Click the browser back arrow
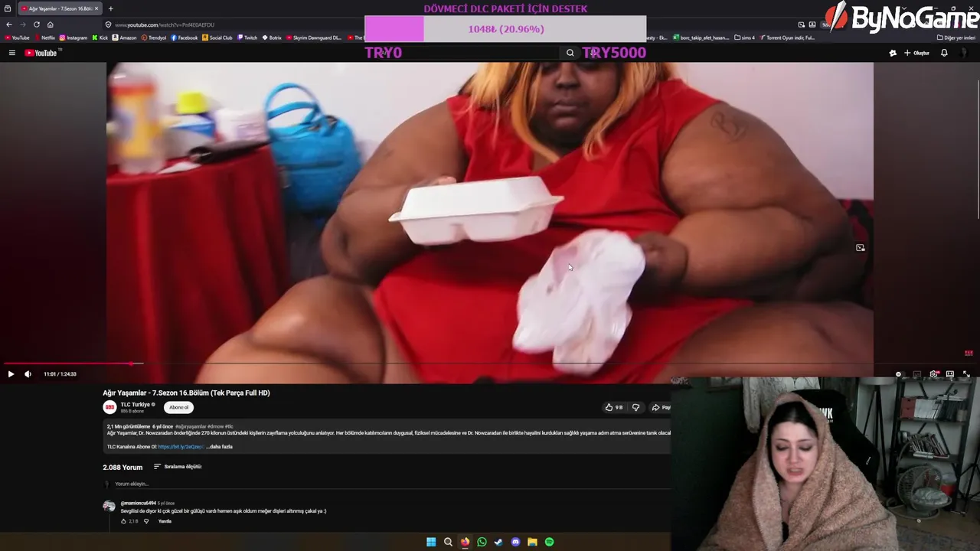Screen dimensions: 980x551 (9, 24)
